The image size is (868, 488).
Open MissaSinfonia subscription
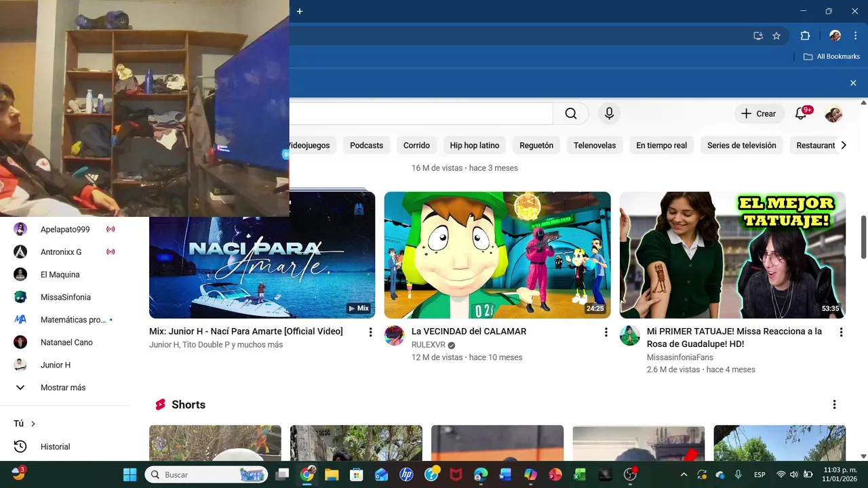(65, 297)
